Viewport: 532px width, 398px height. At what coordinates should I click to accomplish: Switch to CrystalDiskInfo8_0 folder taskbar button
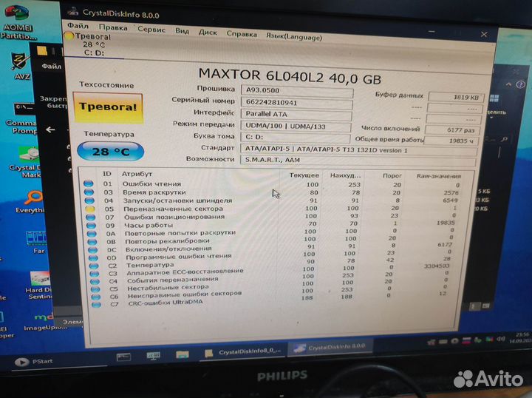[243, 352]
